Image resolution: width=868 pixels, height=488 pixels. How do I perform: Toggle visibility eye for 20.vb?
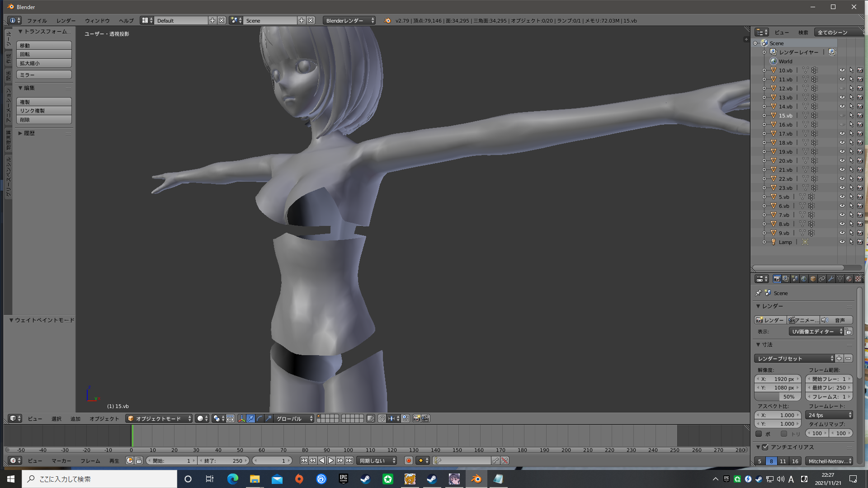tap(842, 160)
